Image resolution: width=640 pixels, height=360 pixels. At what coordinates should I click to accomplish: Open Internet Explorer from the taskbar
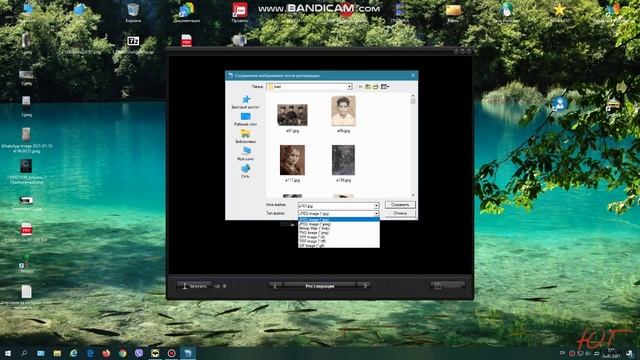click(73, 353)
